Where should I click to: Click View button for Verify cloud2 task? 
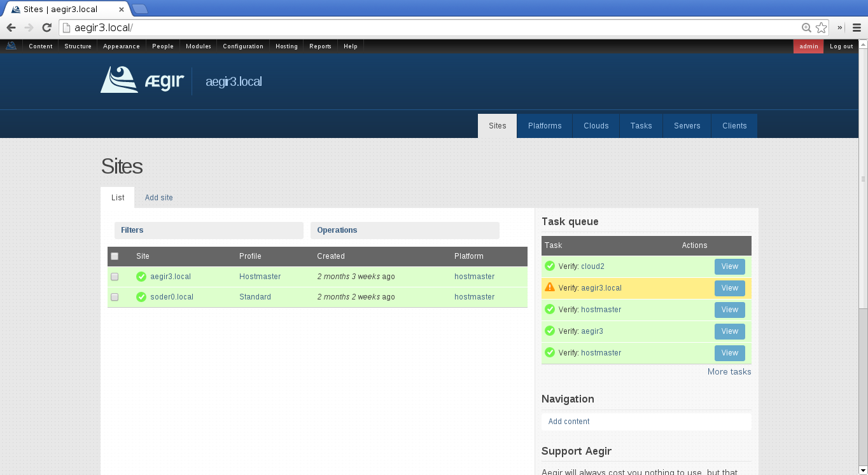[x=729, y=266]
